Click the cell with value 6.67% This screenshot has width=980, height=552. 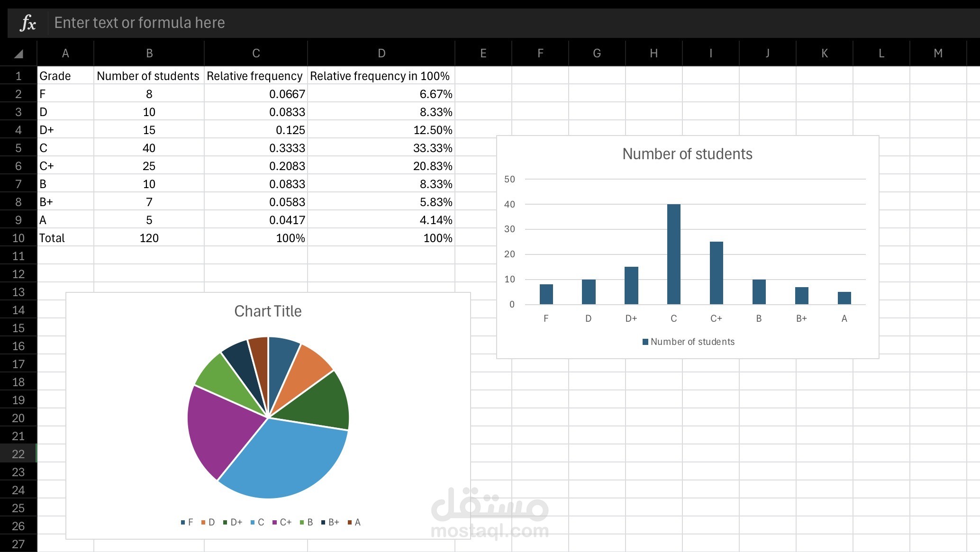[381, 94]
